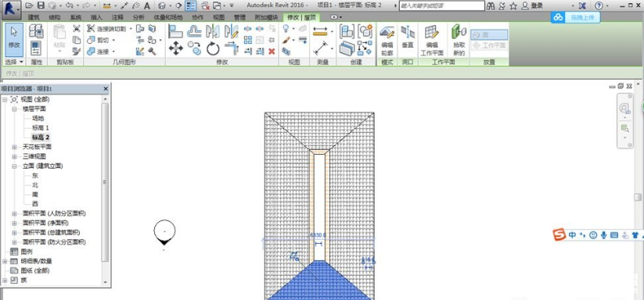This screenshot has width=644, height=300.
Task: Open the quick access toolbar customize dropdown
Action: [232, 5]
